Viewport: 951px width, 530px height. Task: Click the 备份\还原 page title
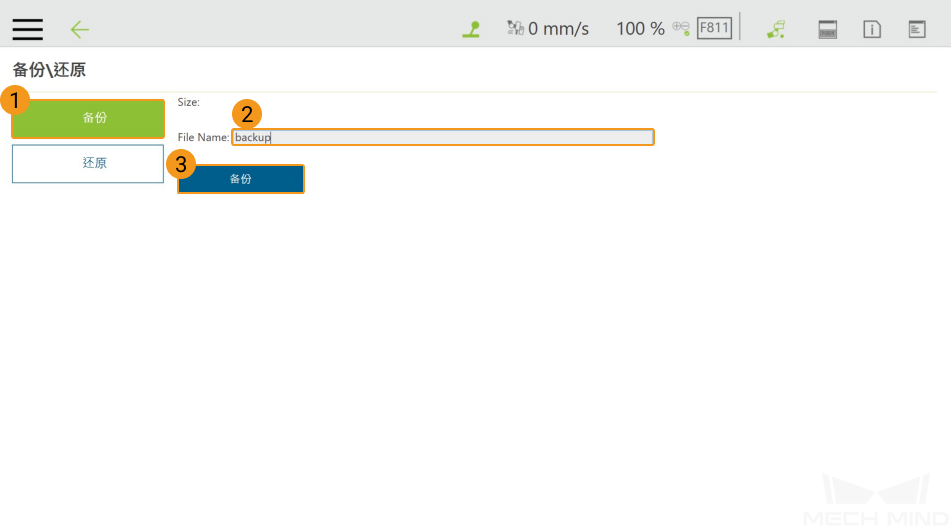49,71
